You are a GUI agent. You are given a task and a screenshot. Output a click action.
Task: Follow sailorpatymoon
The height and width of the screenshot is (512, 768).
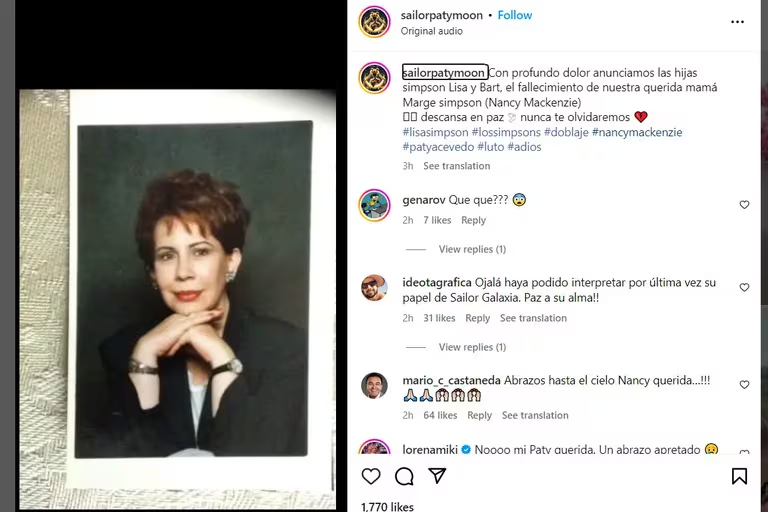coord(515,15)
